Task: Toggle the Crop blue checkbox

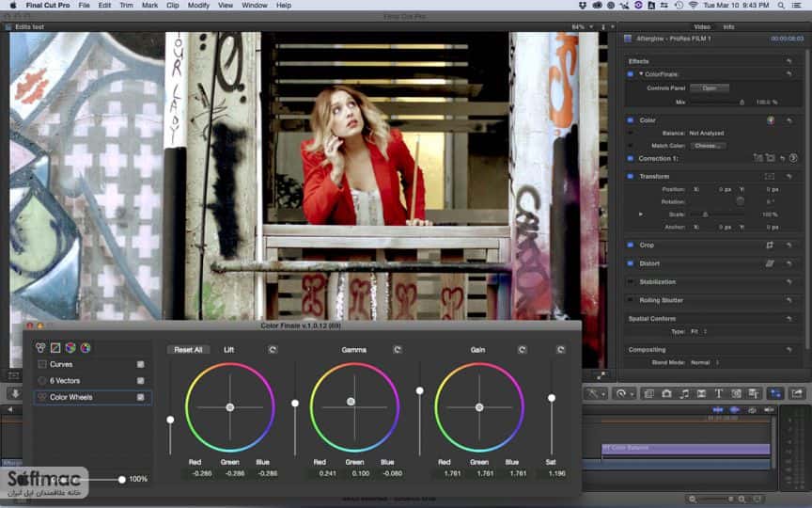Action: coord(631,245)
